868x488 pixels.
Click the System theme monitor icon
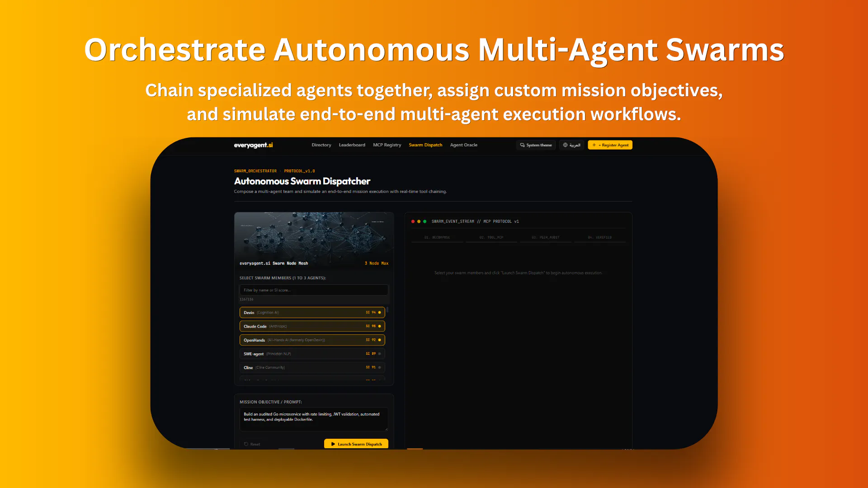[x=522, y=145]
